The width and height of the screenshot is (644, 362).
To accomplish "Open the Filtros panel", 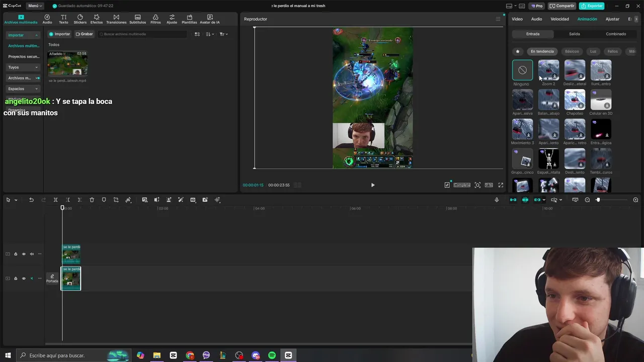I will pos(155,19).
